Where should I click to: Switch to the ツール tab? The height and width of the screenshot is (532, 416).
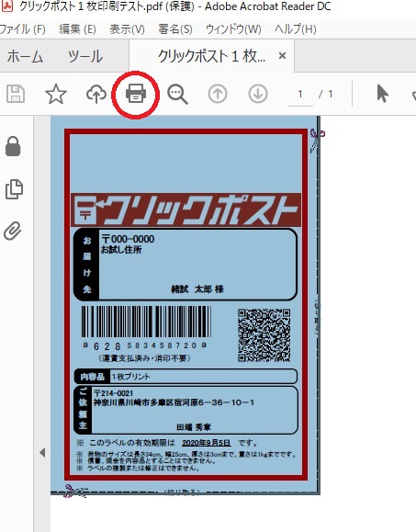pyautogui.click(x=85, y=56)
